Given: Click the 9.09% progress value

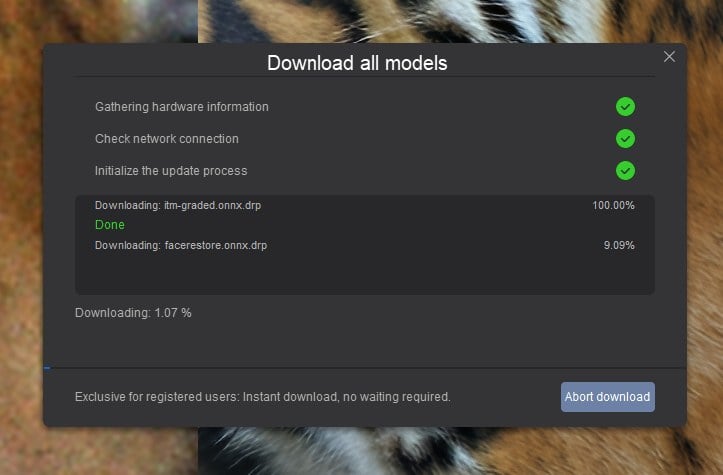Looking at the screenshot, I should pos(619,245).
